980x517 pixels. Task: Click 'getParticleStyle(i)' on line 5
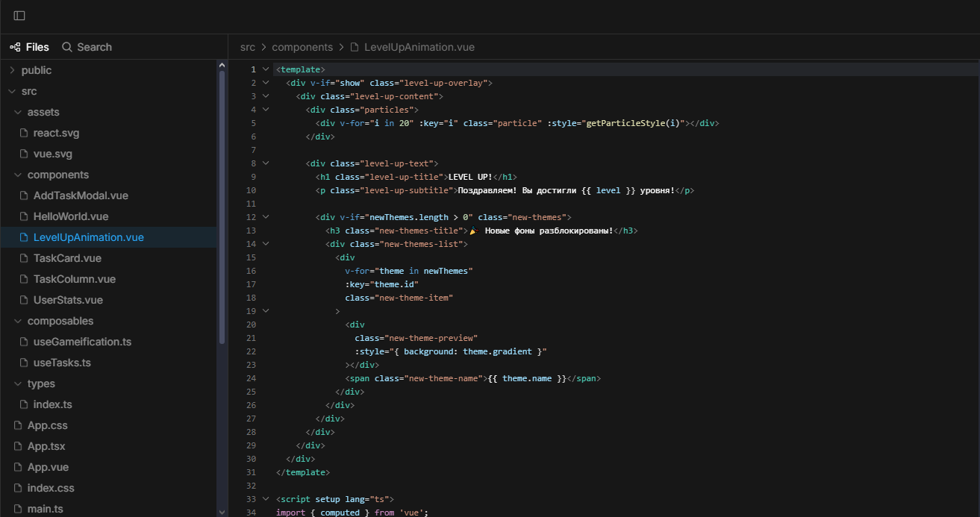click(x=634, y=123)
